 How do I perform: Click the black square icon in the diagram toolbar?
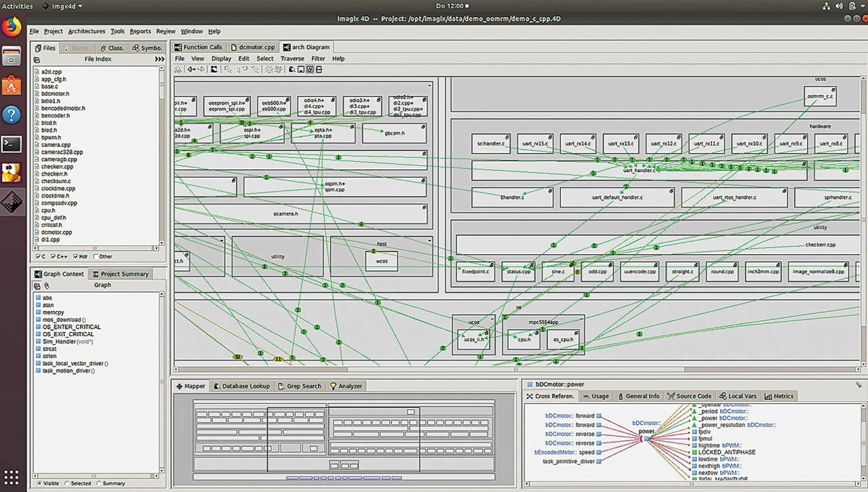point(214,69)
